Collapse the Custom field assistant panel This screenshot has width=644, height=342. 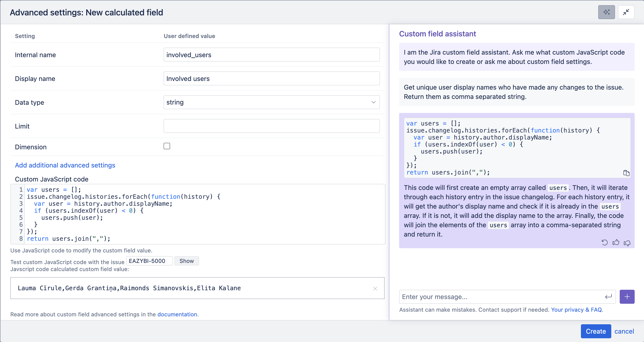[x=626, y=12]
